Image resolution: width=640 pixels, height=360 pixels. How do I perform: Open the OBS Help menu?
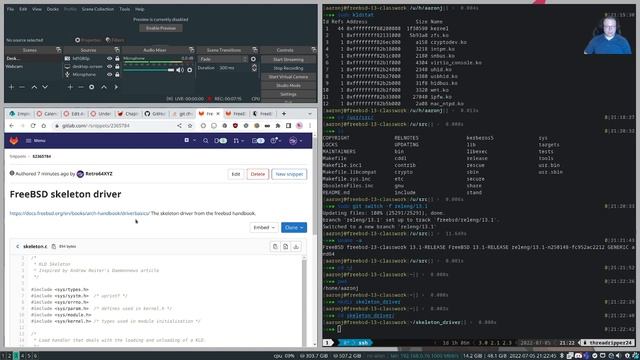pyautogui.click(x=140, y=9)
